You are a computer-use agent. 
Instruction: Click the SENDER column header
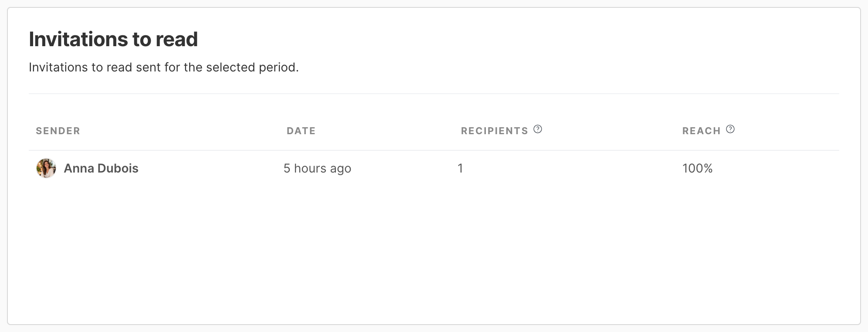click(58, 131)
